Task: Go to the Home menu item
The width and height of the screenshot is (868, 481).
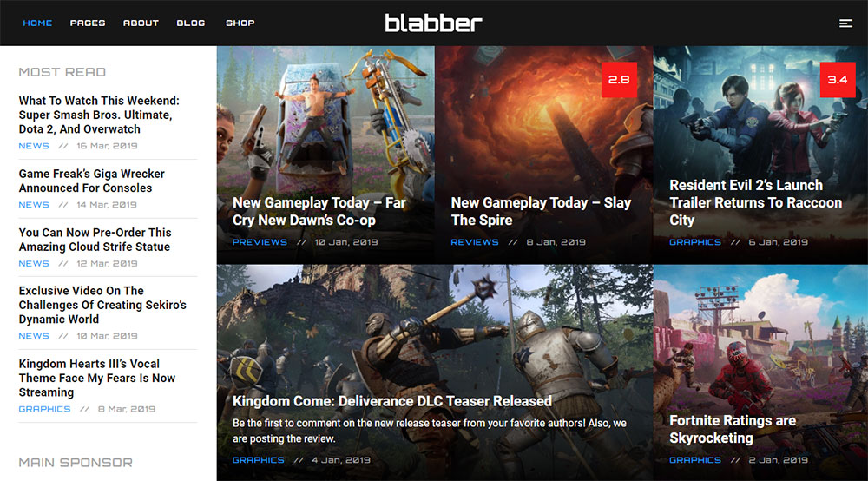Action: click(x=37, y=23)
